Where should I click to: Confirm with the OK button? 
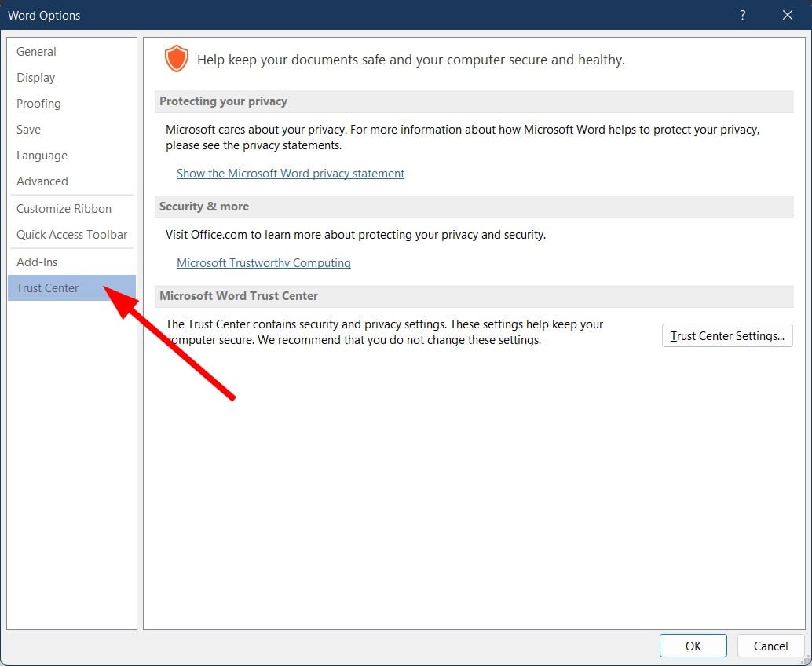coord(693,646)
